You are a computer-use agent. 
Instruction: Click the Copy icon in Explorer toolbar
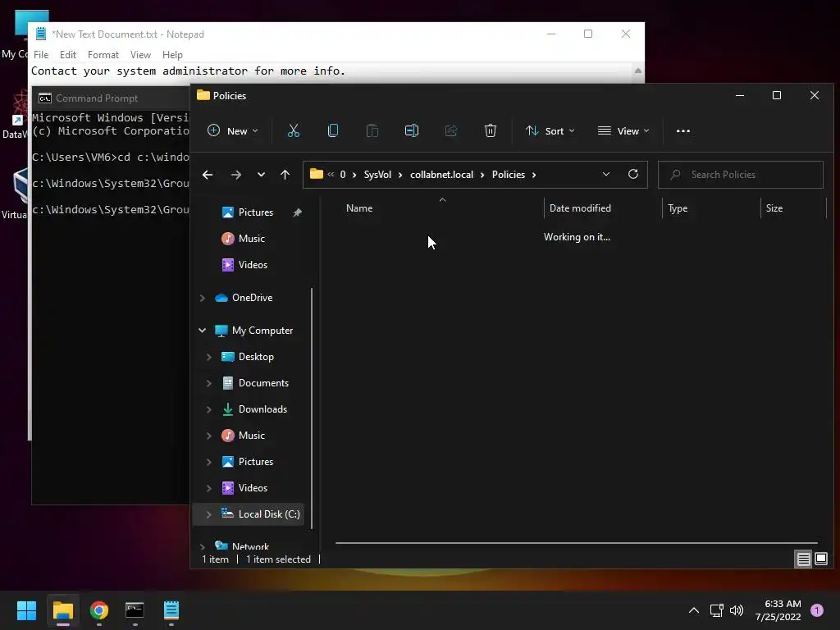tap(333, 130)
